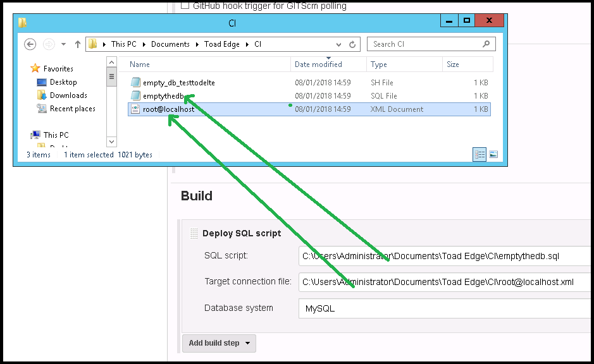Expand arrow after This PC breadcrumb
594x364 pixels.
pyautogui.click(x=144, y=44)
